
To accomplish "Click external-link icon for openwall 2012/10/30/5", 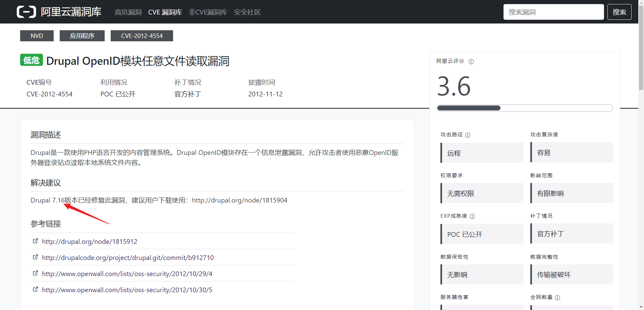I will pos(35,289).
